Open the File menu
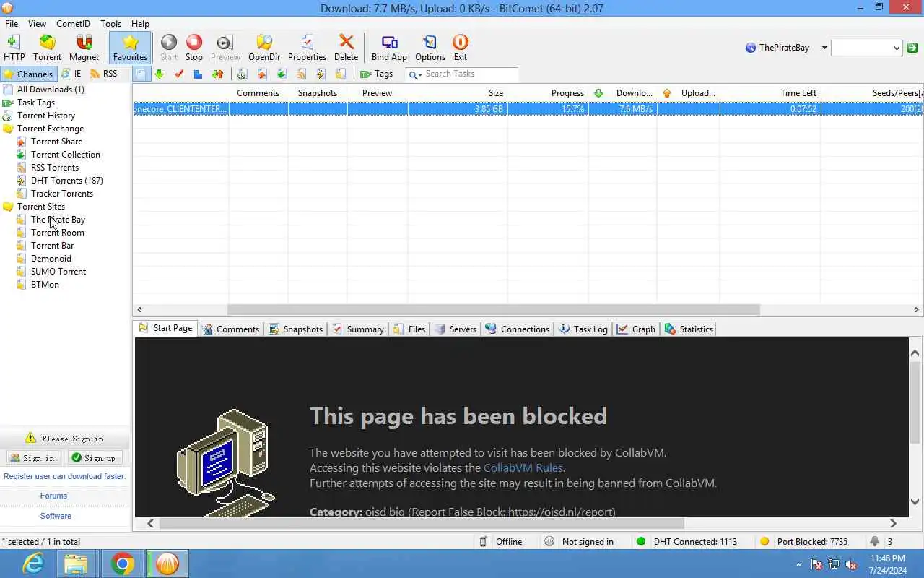Viewport: 924px width, 578px height. coord(12,24)
